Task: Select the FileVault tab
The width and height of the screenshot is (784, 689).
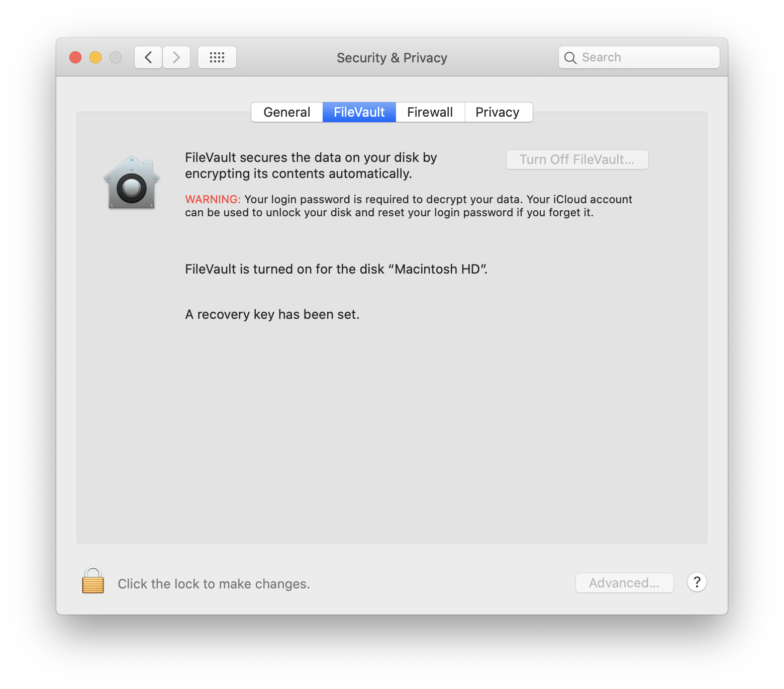Action: coord(359,112)
